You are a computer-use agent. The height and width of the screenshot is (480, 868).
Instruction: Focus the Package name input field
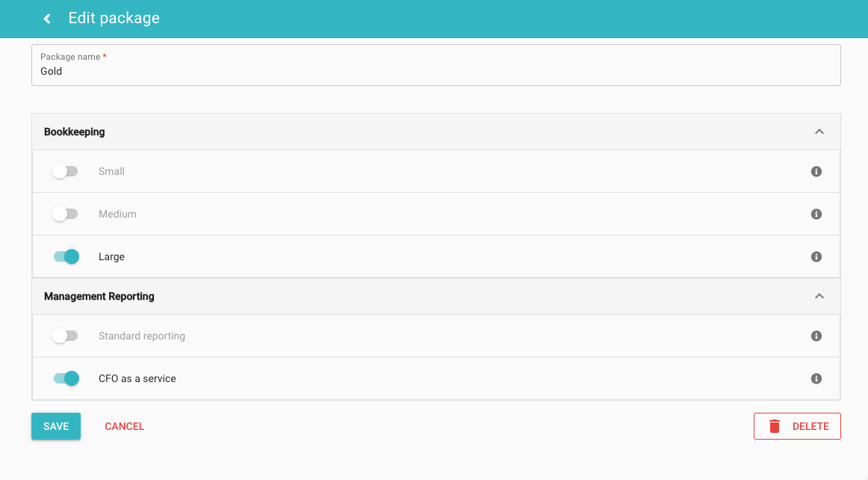tap(435, 72)
